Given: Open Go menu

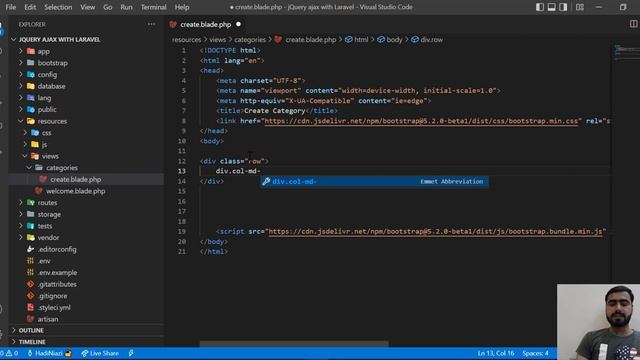Looking at the screenshot, I should point(107,7).
